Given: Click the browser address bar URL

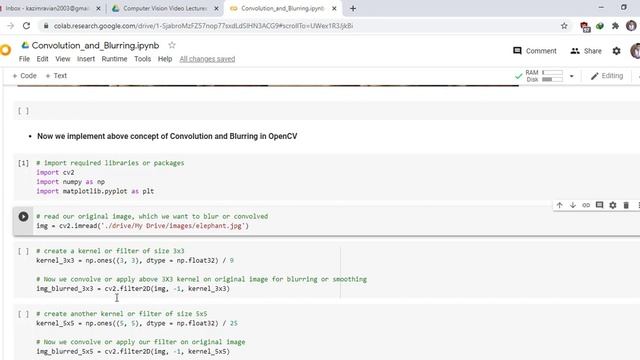Looking at the screenshot, I should (x=203, y=26).
